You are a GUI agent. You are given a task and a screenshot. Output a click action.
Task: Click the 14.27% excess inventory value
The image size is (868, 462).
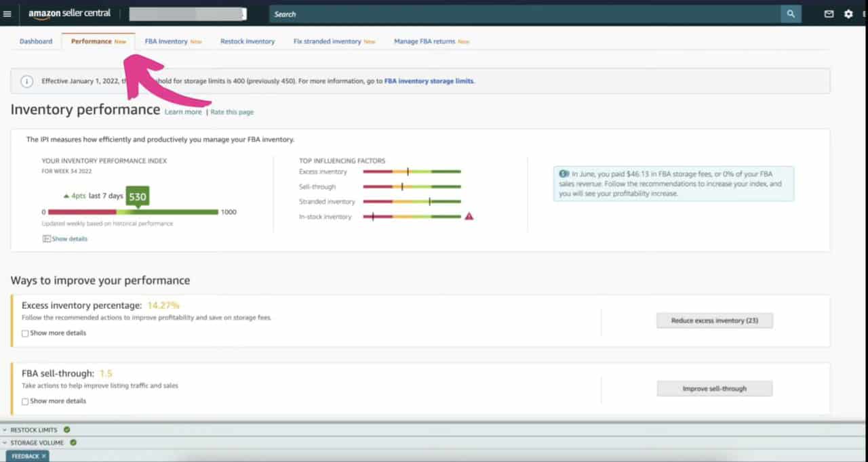163,306
